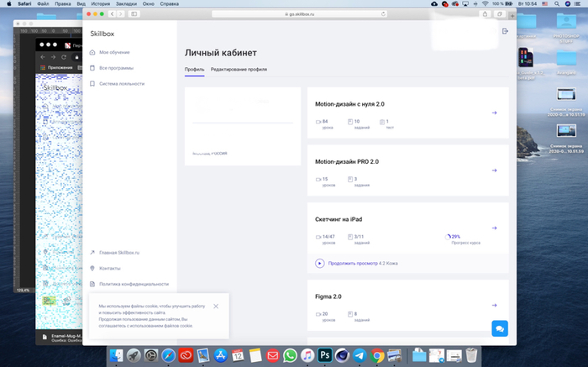
Task: Reload the page in Safari
Action: coord(383,14)
